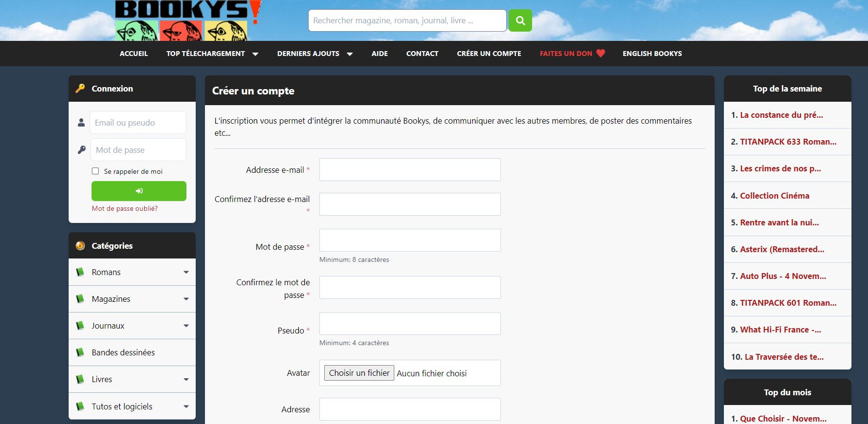The width and height of the screenshot is (868, 424).
Task: Open the Contact page
Action: click(x=422, y=54)
